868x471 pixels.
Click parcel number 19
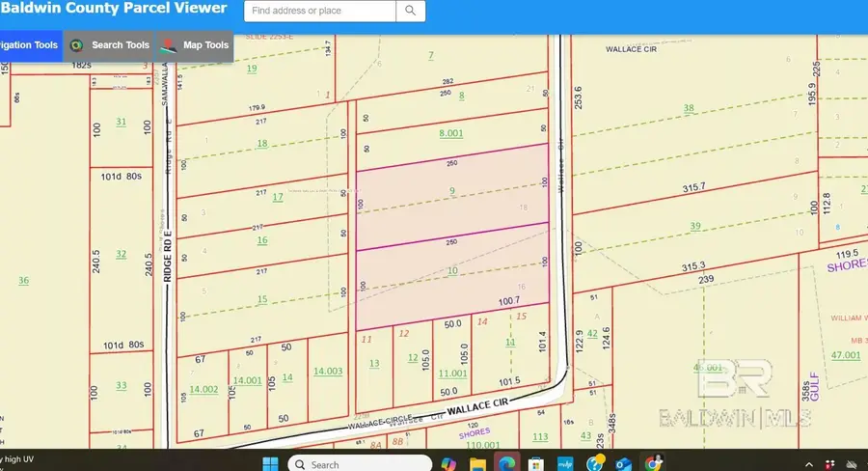coord(252,69)
